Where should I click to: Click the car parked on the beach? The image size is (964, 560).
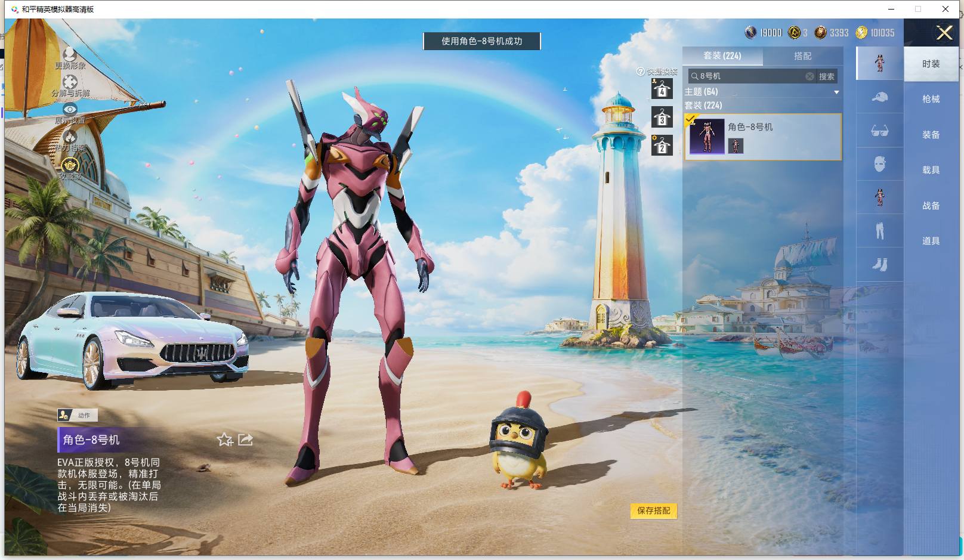(132, 339)
